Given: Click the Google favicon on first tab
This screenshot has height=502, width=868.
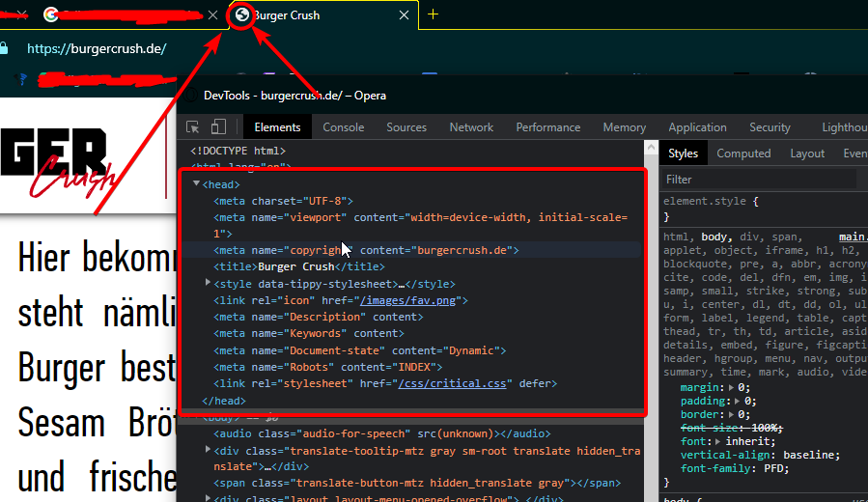Looking at the screenshot, I should pyautogui.click(x=50, y=14).
